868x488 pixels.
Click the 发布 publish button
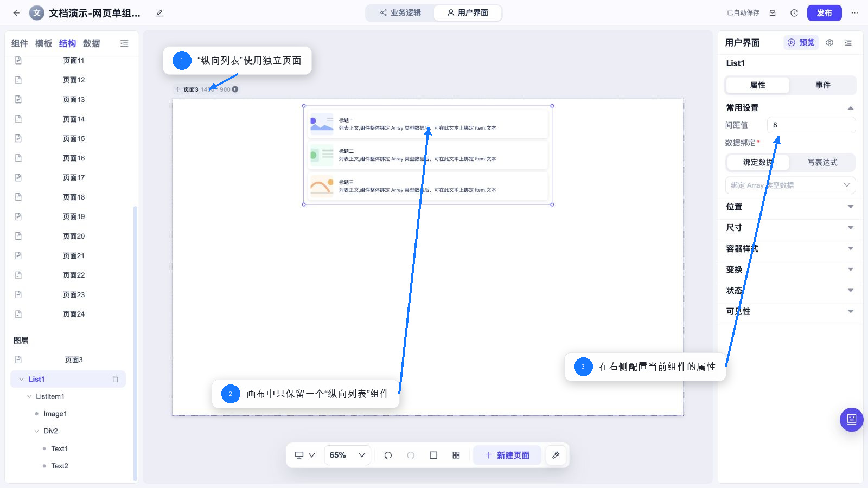coord(824,13)
